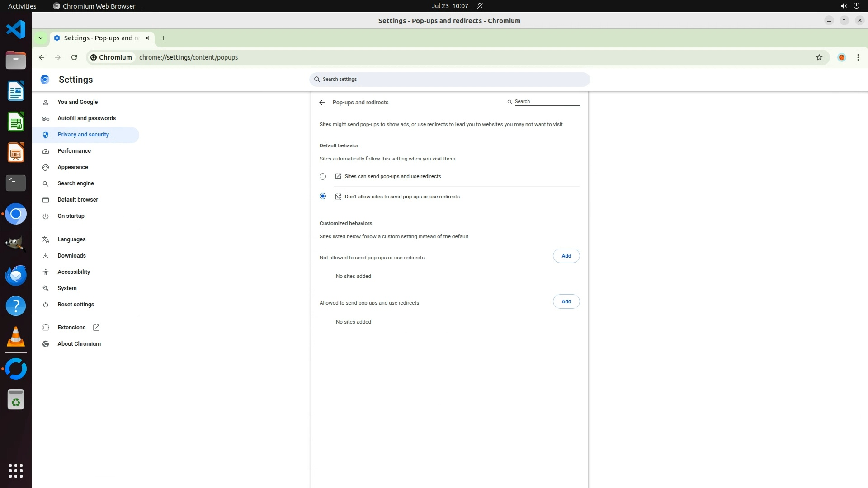The image size is (868, 488).
Task: Click the Chromium site info chip
Action: (x=111, y=57)
